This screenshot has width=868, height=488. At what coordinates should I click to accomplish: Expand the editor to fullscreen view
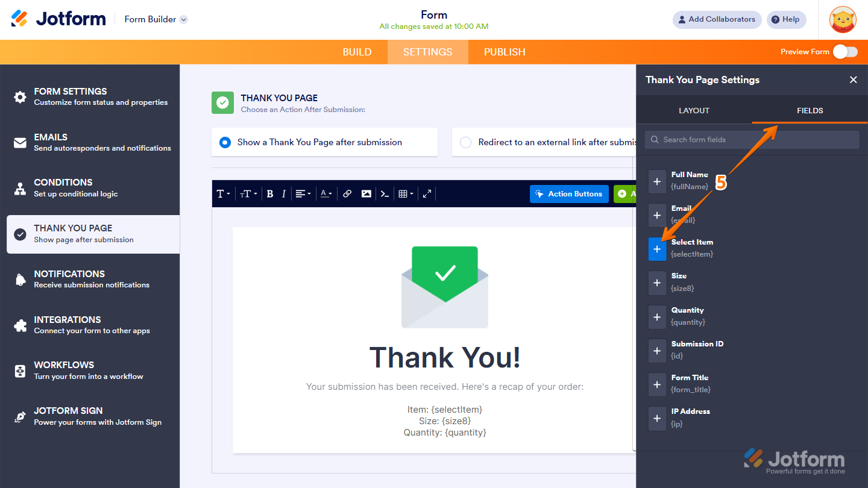click(427, 193)
